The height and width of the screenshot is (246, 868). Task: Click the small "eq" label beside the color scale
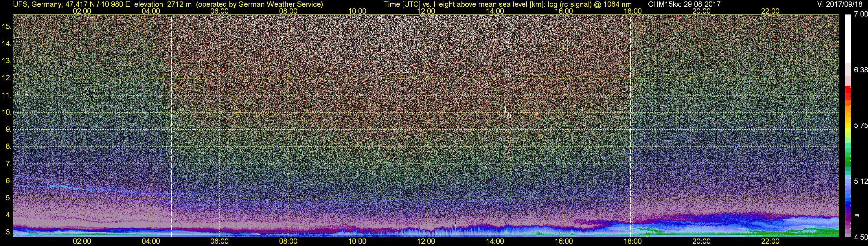[x=857, y=215]
